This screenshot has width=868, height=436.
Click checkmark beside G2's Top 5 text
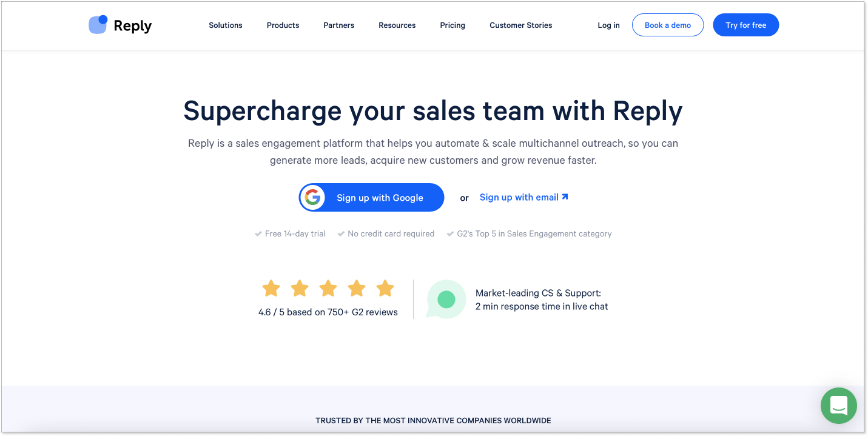pyautogui.click(x=450, y=233)
